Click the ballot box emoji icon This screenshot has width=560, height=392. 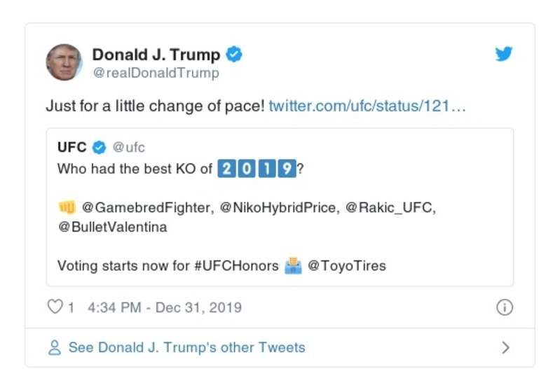(x=293, y=266)
